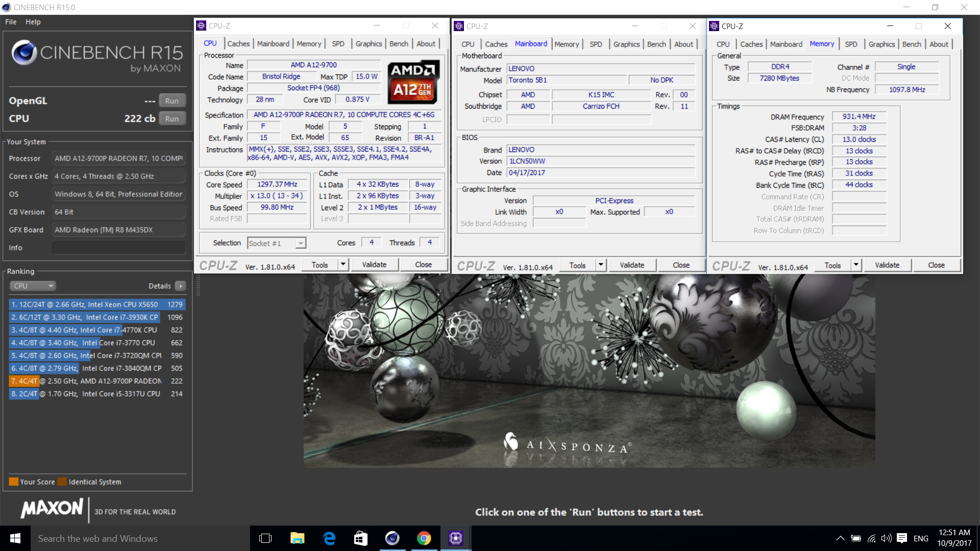Select Core i7-3770 ranking row

pyautogui.click(x=97, y=342)
